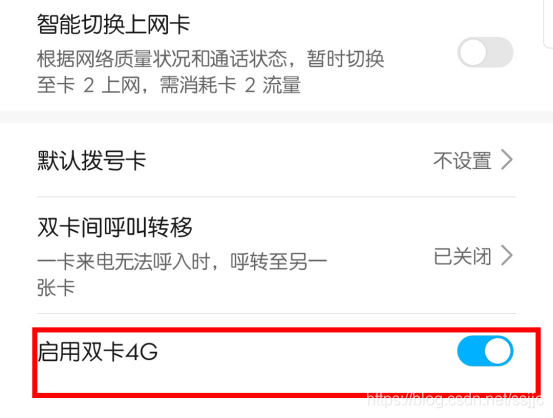Click the empty area below 启用双卡4G label
The width and height of the screenshot is (553, 418).
tap(247, 379)
